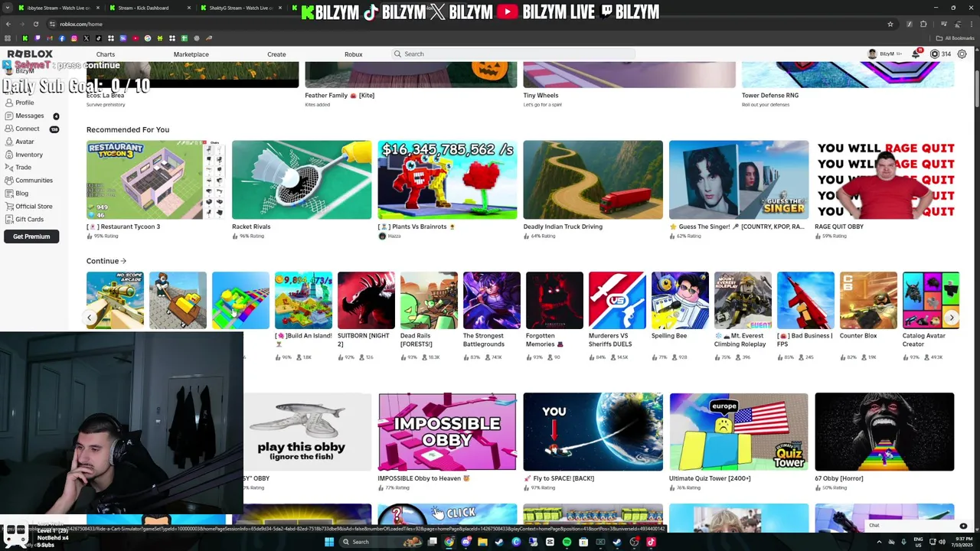Open Inventory in the left sidebar
The height and width of the screenshot is (551, 980).
[29, 155]
